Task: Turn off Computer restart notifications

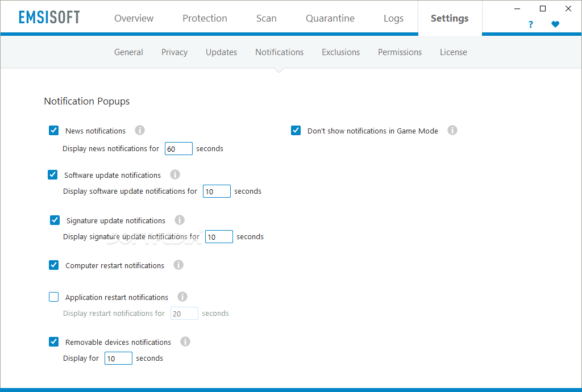Action: click(54, 265)
